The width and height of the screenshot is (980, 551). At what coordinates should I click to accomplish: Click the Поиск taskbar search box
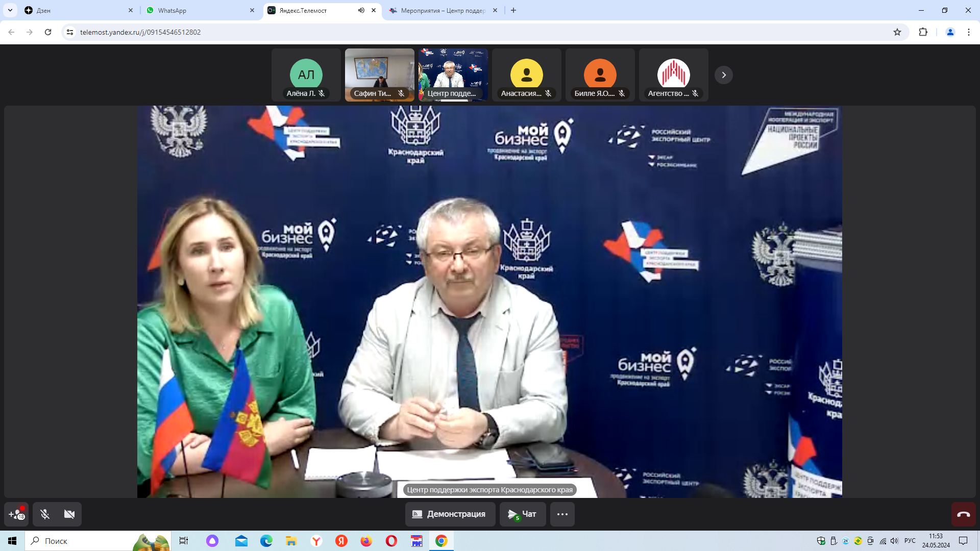[x=98, y=541]
